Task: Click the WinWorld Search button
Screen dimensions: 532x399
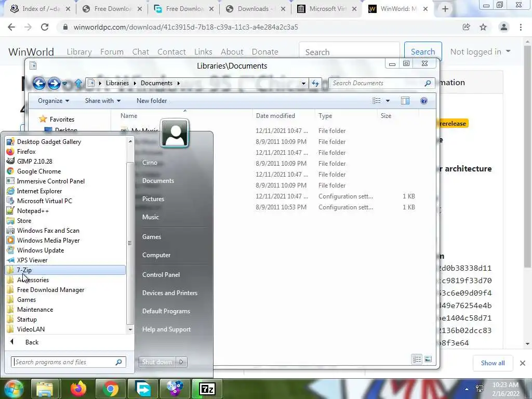Action: (x=423, y=51)
